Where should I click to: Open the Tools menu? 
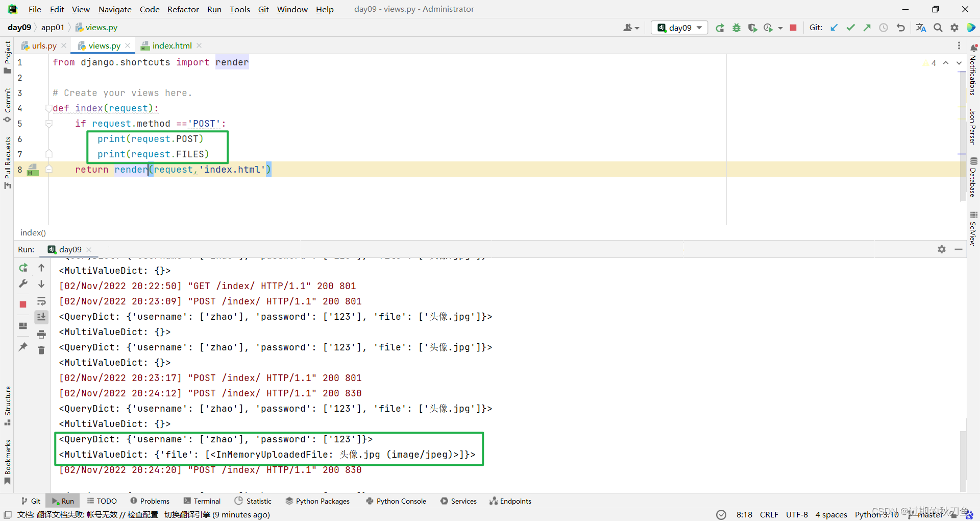[239, 9]
